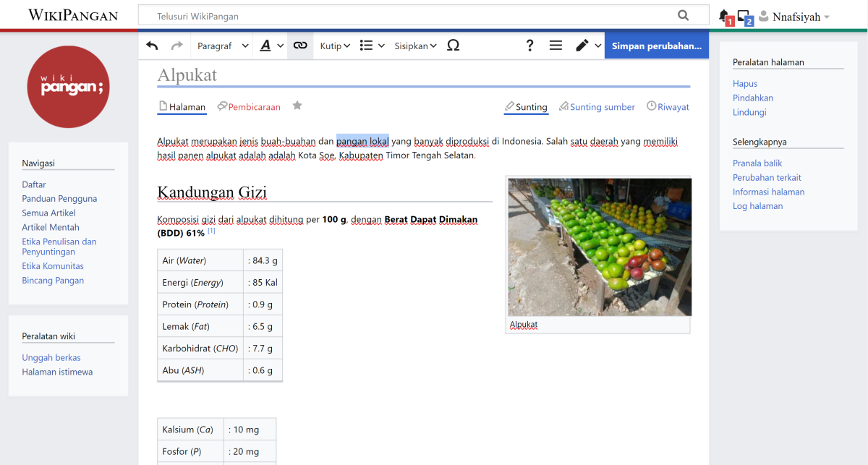Click the Simpan perubahan button

656,45
